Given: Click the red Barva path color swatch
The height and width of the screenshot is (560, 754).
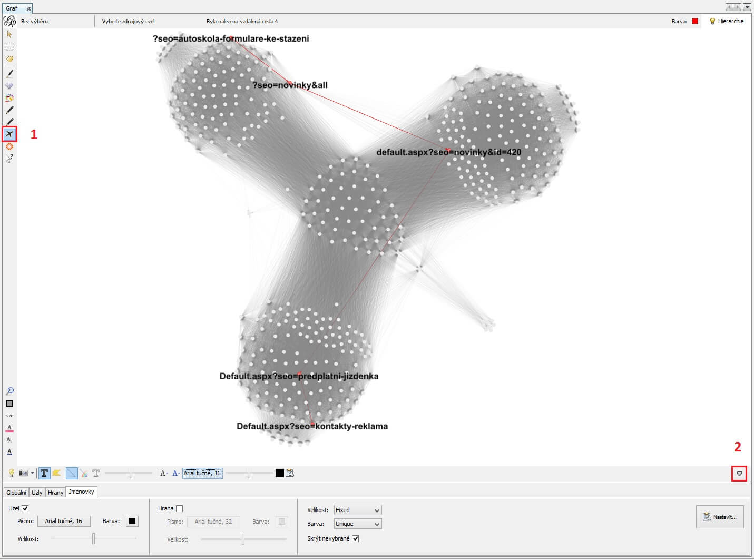Looking at the screenshot, I should coord(695,21).
